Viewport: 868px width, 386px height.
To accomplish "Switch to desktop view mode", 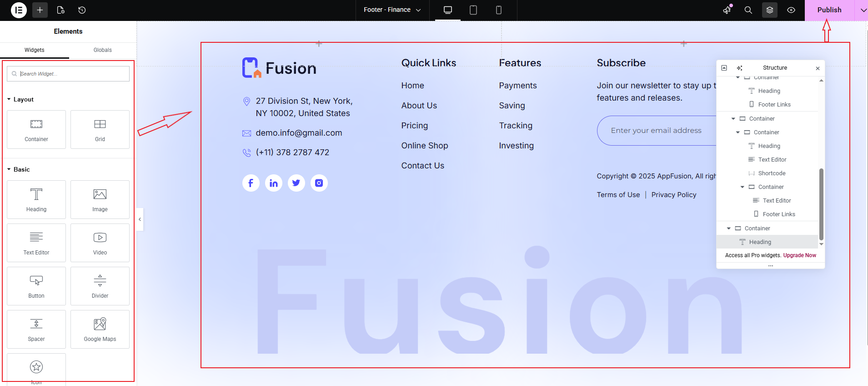I will click(448, 10).
